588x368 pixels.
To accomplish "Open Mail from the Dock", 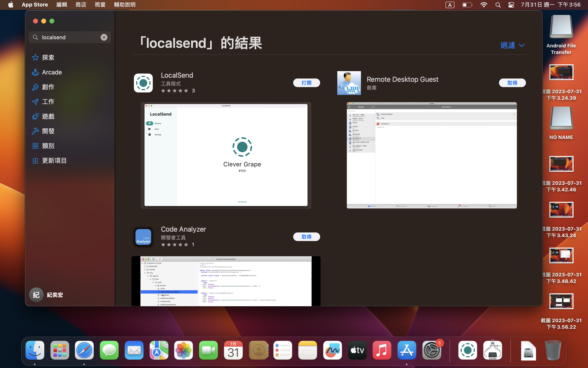I will [x=134, y=350].
